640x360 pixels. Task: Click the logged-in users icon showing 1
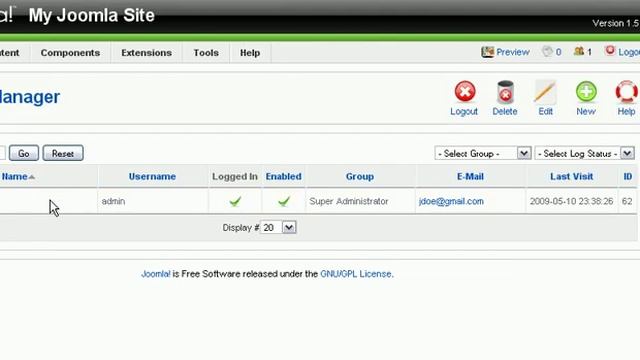(x=579, y=51)
